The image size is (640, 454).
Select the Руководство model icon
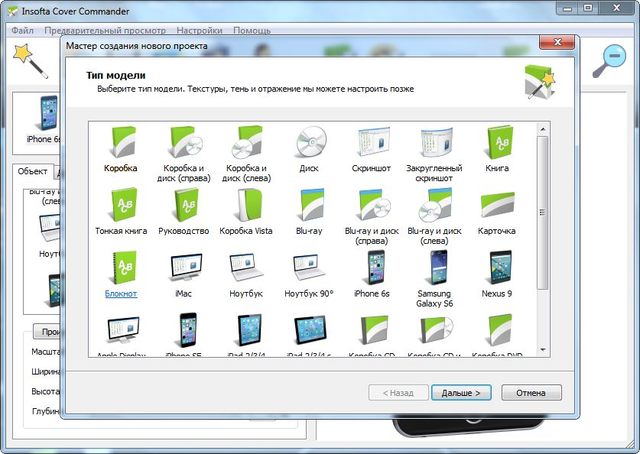(x=185, y=205)
